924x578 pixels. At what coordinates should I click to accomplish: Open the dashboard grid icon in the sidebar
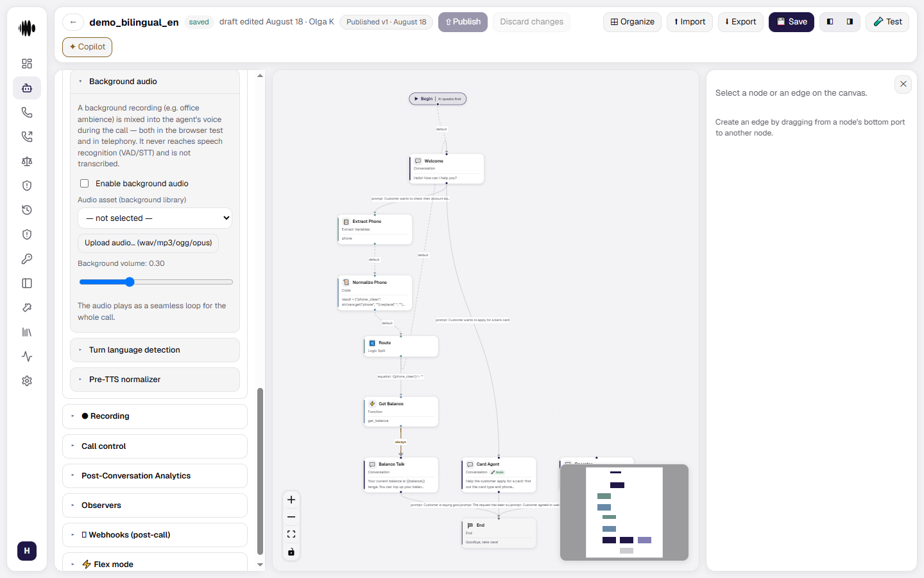click(x=27, y=64)
